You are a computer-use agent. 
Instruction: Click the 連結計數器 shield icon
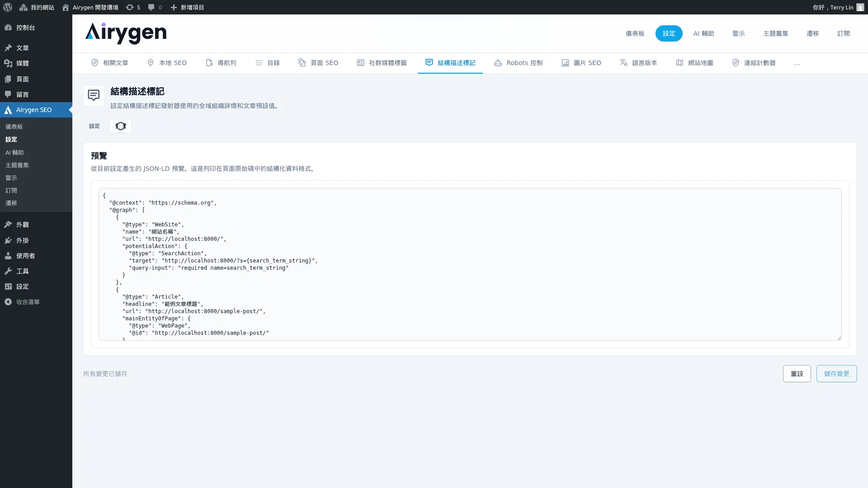736,63
